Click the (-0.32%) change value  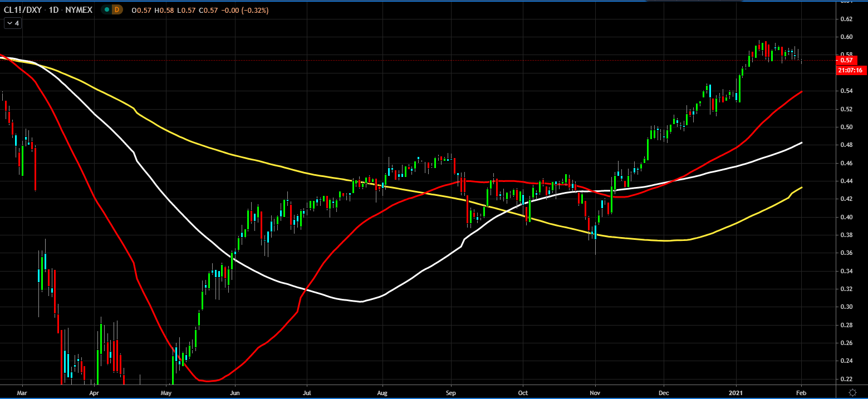(x=255, y=10)
